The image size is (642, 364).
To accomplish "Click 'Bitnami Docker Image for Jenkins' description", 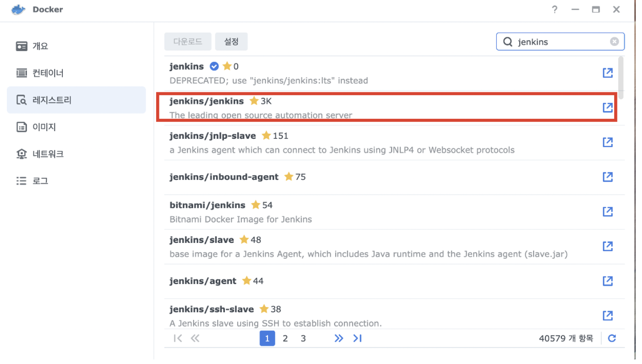I will click(x=241, y=219).
